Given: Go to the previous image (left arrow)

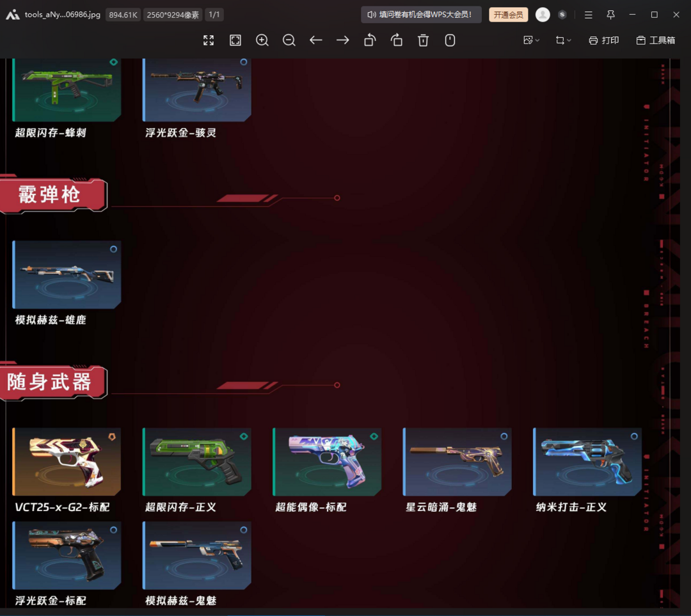Looking at the screenshot, I should pos(315,40).
